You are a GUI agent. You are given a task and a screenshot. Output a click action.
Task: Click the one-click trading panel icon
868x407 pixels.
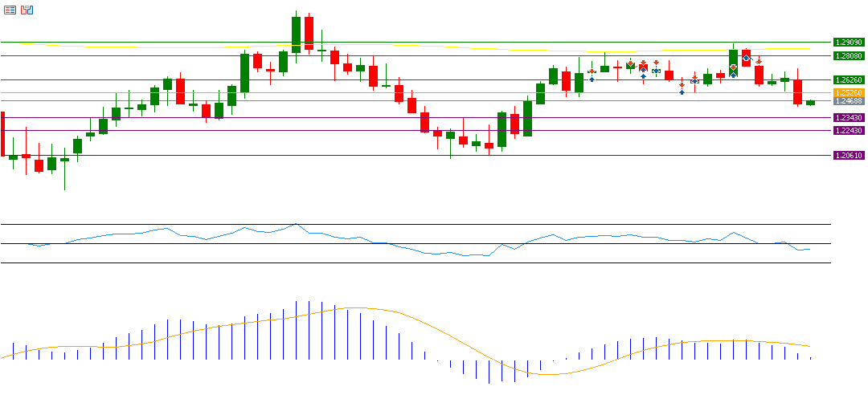27,10
